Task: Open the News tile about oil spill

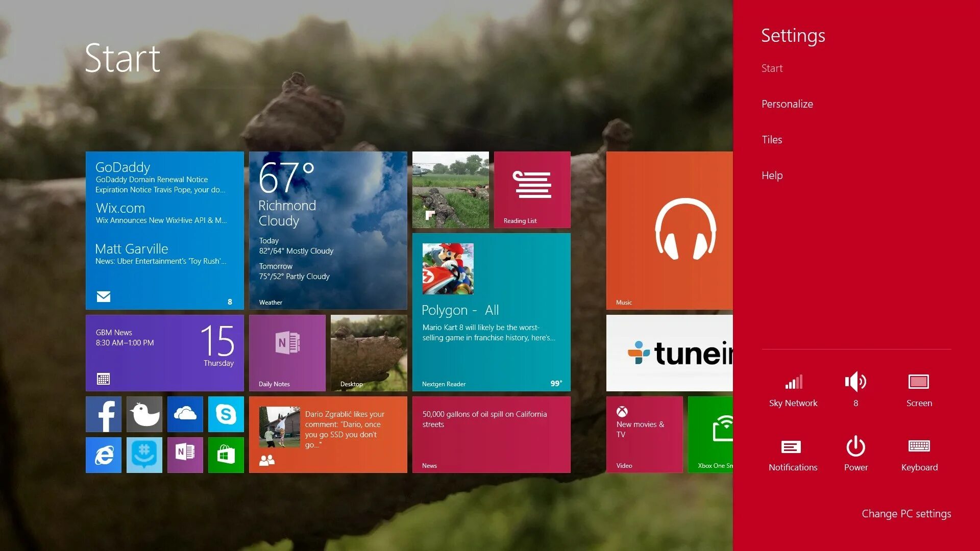Action: pos(491,434)
